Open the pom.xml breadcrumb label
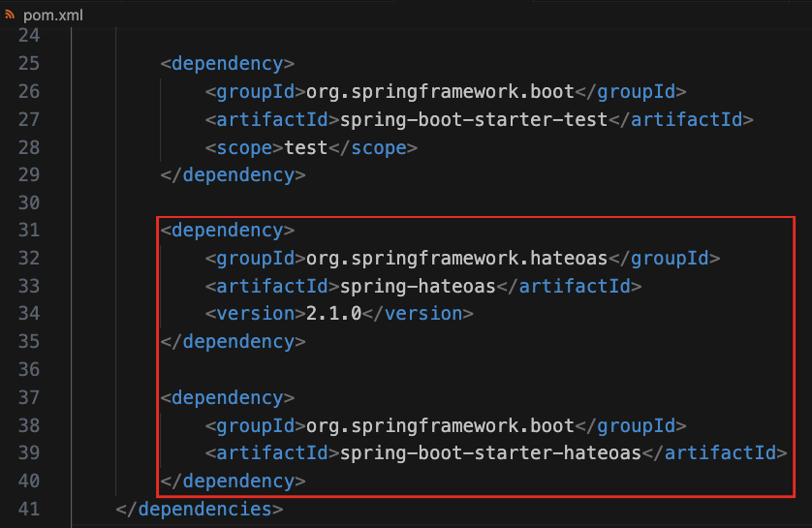 (x=53, y=16)
